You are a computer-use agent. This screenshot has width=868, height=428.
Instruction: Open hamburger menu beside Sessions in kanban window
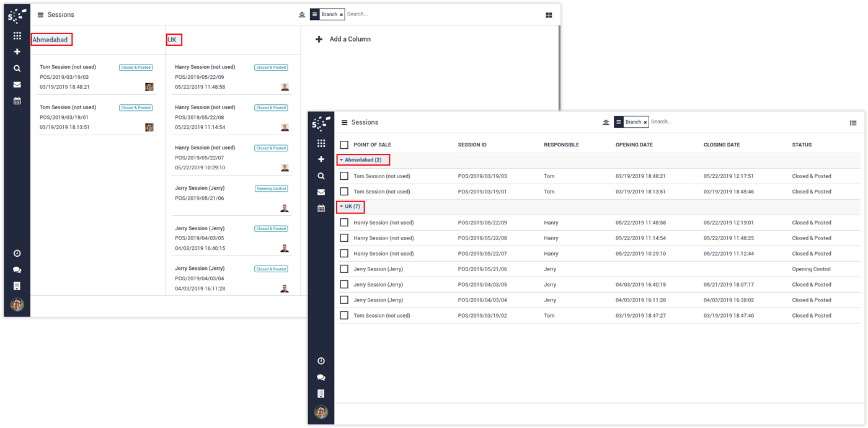[40, 15]
